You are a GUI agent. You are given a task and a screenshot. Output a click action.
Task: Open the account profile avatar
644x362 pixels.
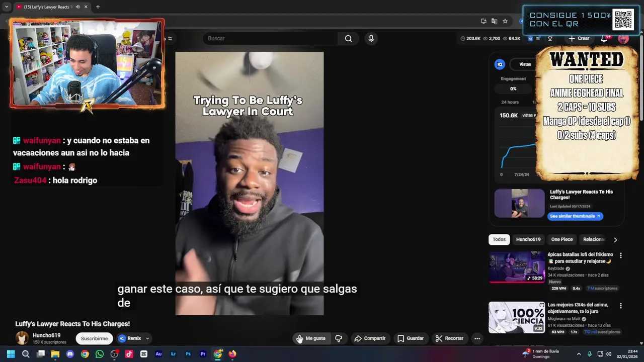(x=623, y=39)
